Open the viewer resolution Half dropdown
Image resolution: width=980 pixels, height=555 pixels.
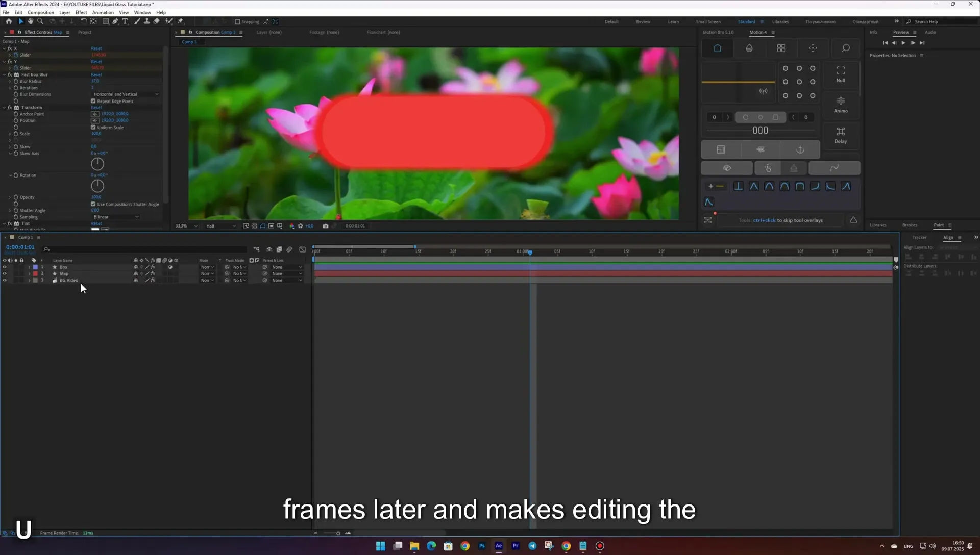pyautogui.click(x=220, y=226)
